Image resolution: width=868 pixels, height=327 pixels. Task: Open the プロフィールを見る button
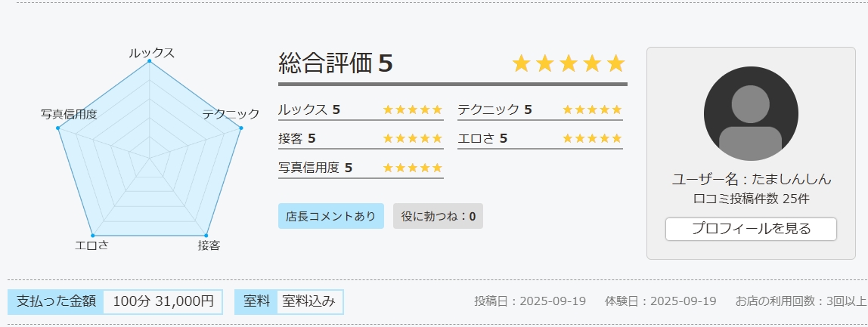pyautogui.click(x=751, y=229)
